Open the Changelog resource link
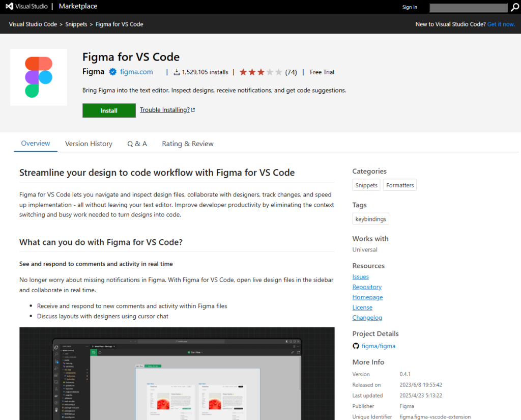The image size is (521, 420). [367, 318]
